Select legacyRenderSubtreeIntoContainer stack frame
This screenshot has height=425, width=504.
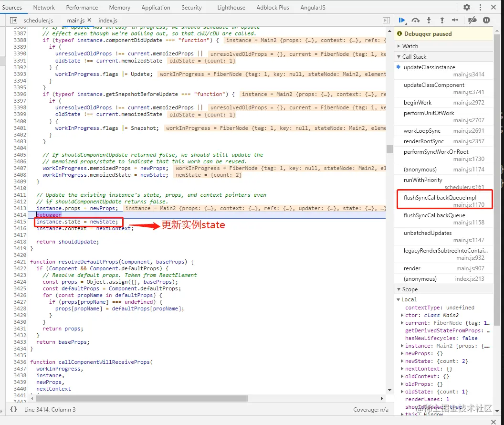[443, 254]
